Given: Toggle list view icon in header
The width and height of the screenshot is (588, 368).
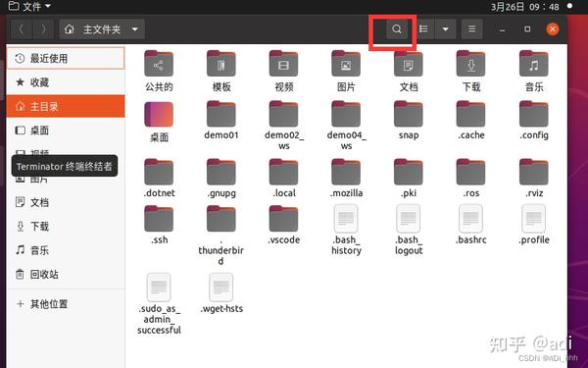Looking at the screenshot, I should pyautogui.click(x=423, y=28).
